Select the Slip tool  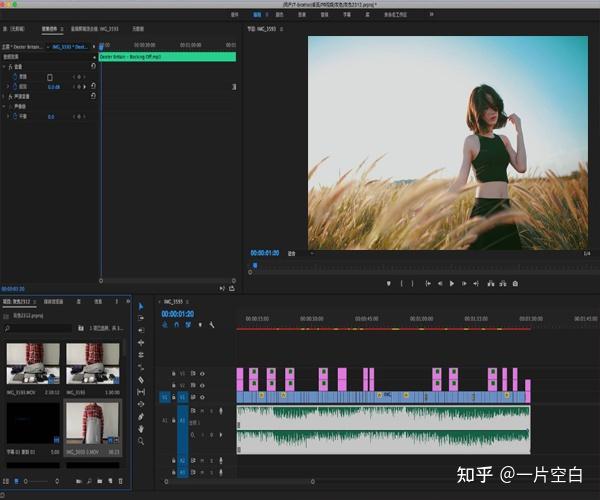point(140,392)
